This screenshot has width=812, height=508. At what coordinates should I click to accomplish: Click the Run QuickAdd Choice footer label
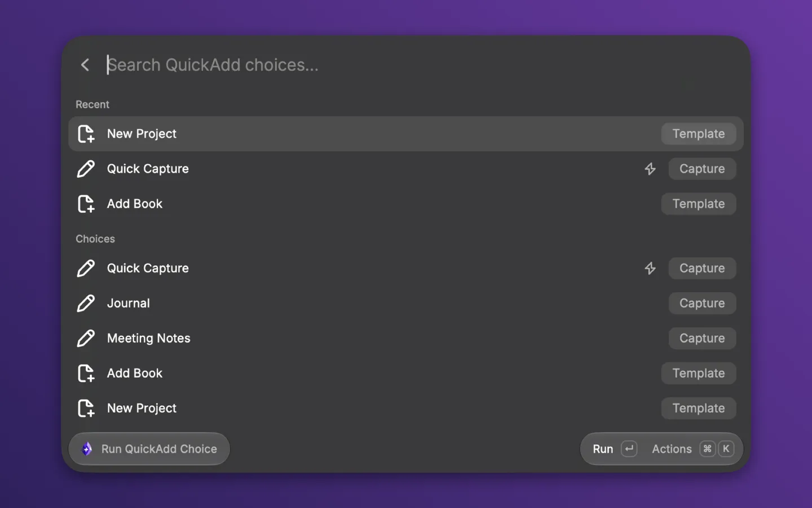click(x=159, y=449)
